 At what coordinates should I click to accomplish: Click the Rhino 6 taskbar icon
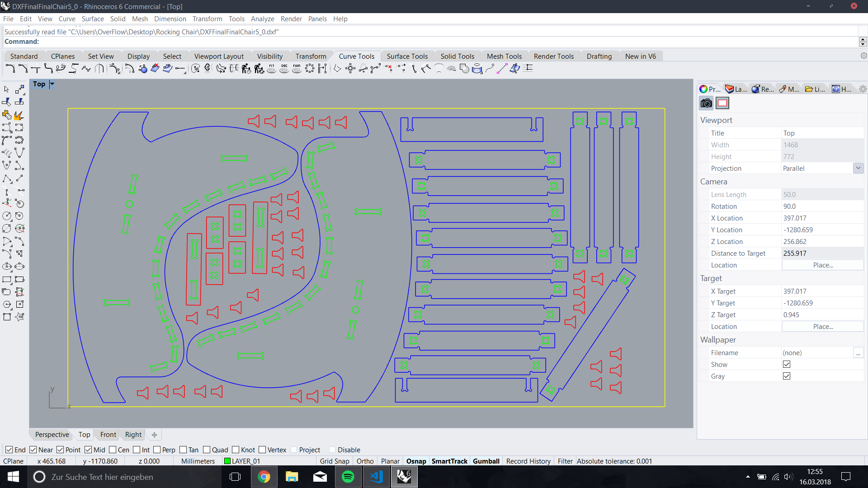pyautogui.click(x=404, y=477)
